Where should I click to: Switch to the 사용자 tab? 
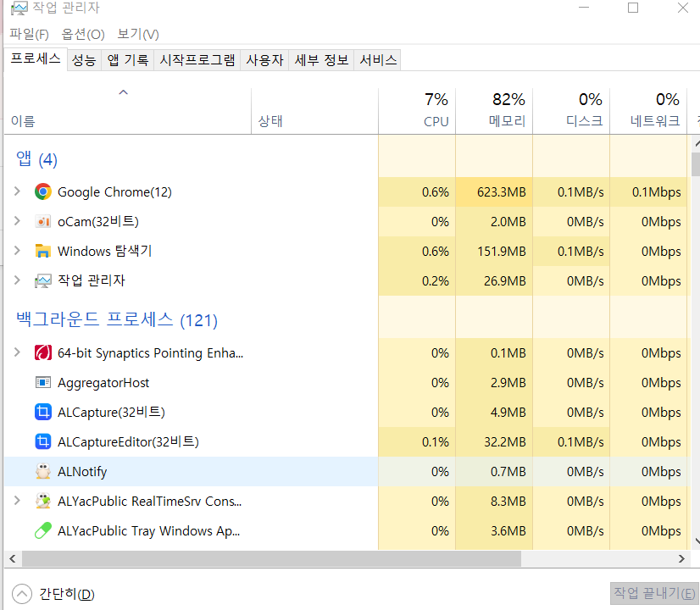pyautogui.click(x=264, y=60)
